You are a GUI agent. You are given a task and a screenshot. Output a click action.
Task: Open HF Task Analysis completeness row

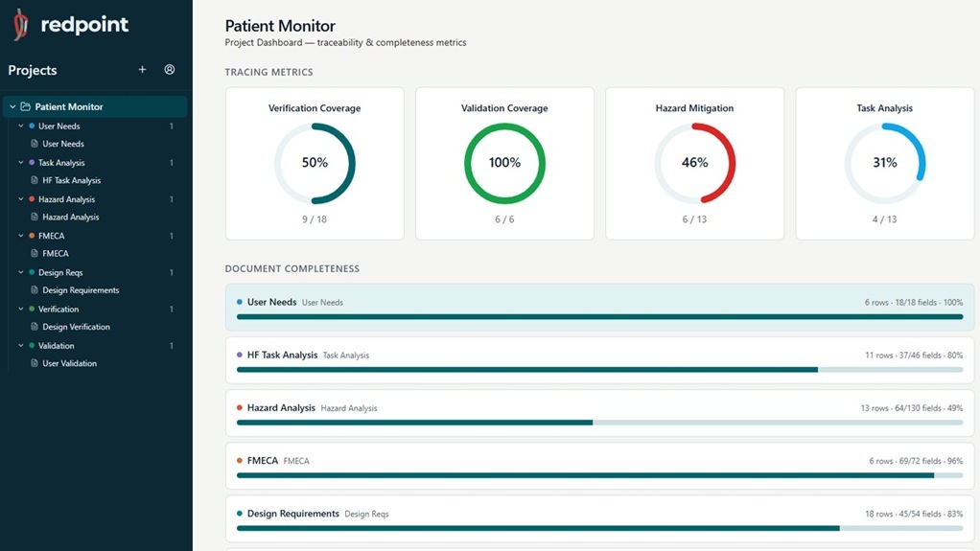click(x=599, y=360)
